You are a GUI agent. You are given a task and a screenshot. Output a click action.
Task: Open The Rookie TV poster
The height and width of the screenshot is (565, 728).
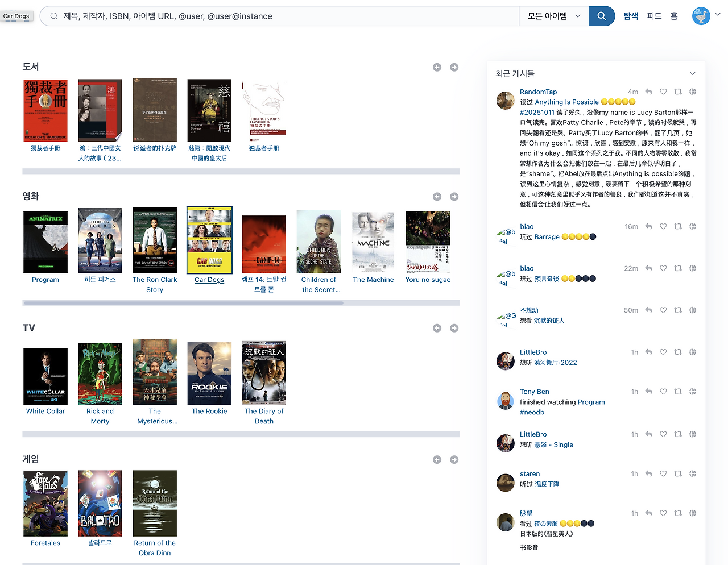click(209, 373)
